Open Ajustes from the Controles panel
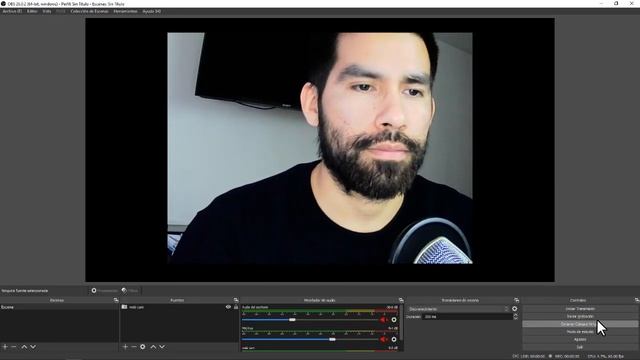The image size is (640, 360). 580,339
